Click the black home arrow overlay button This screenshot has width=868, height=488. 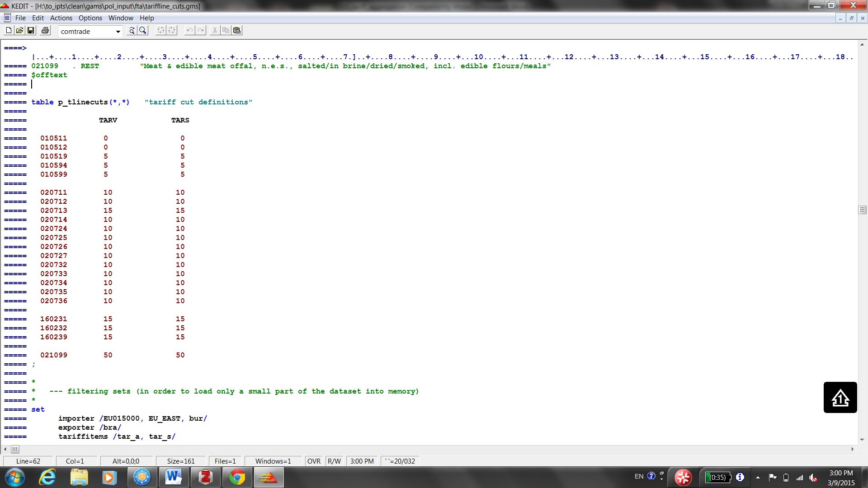tap(840, 397)
